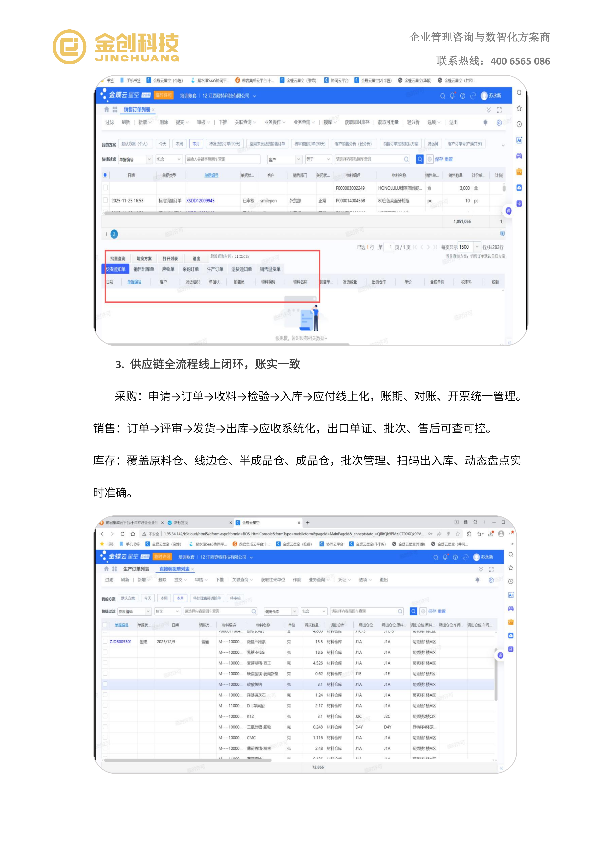Viewport: 614px width, 868px height.
Task: Click 请输入关键字后回车查询 input field
Action: pos(222,159)
